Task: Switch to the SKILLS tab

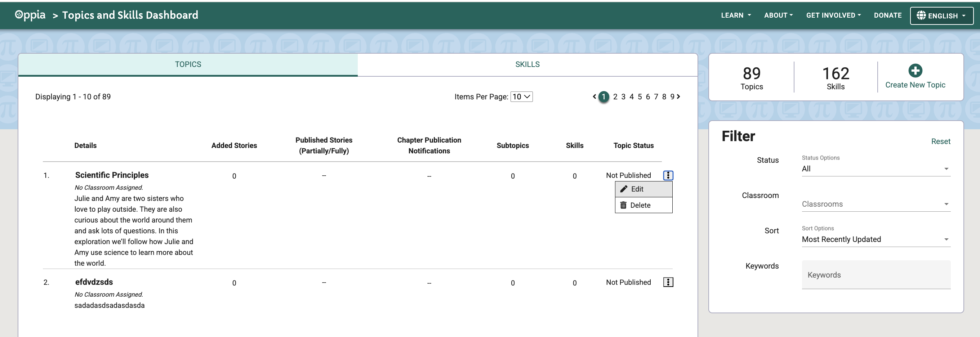Action: (x=527, y=65)
